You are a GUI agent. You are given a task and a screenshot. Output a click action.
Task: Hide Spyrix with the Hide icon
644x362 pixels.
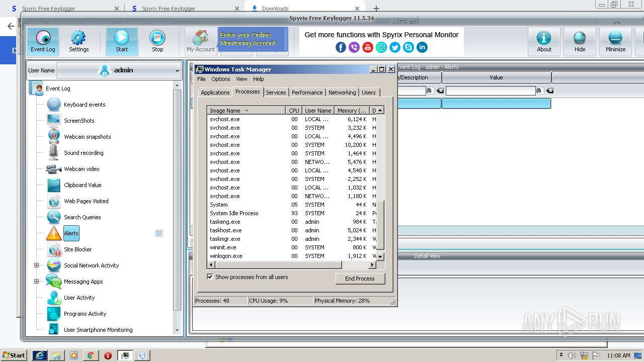[580, 41]
